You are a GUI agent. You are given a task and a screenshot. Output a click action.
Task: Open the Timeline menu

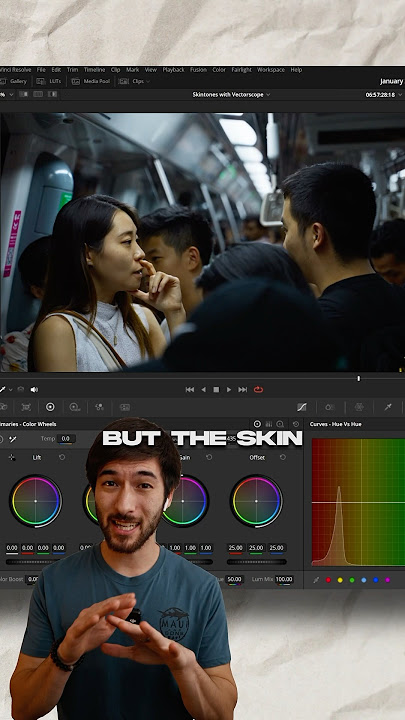[x=94, y=70]
